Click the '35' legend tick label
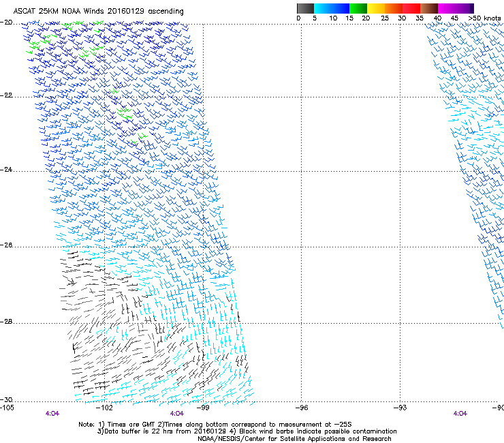This screenshot has height=443, width=504. (x=420, y=18)
